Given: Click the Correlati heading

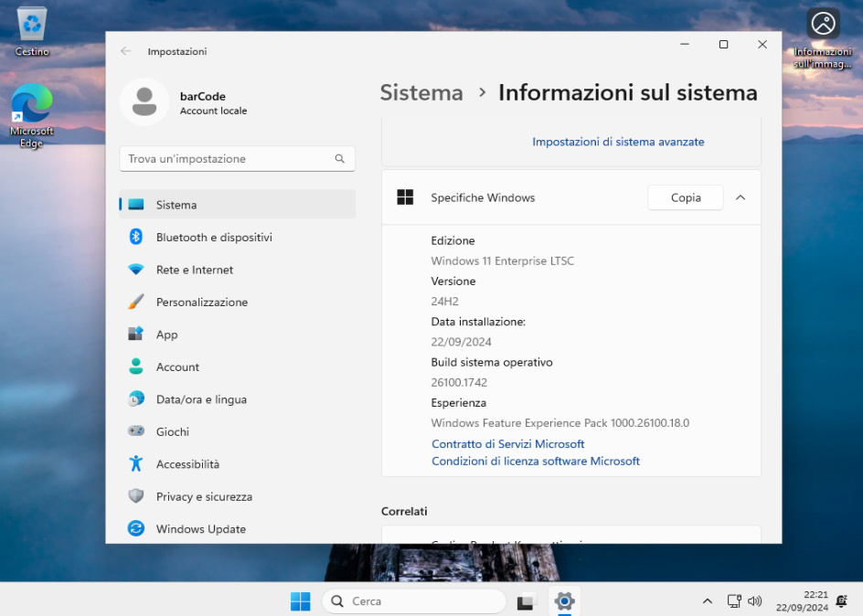Looking at the screenshot, I should click(404, 511).
